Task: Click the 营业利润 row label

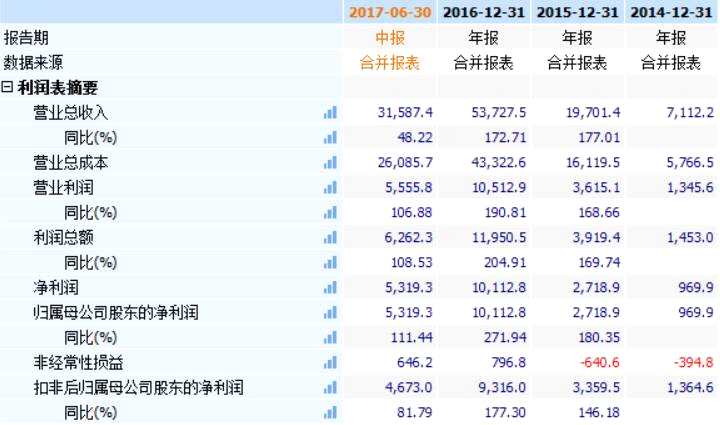Action: click(63, 187)
